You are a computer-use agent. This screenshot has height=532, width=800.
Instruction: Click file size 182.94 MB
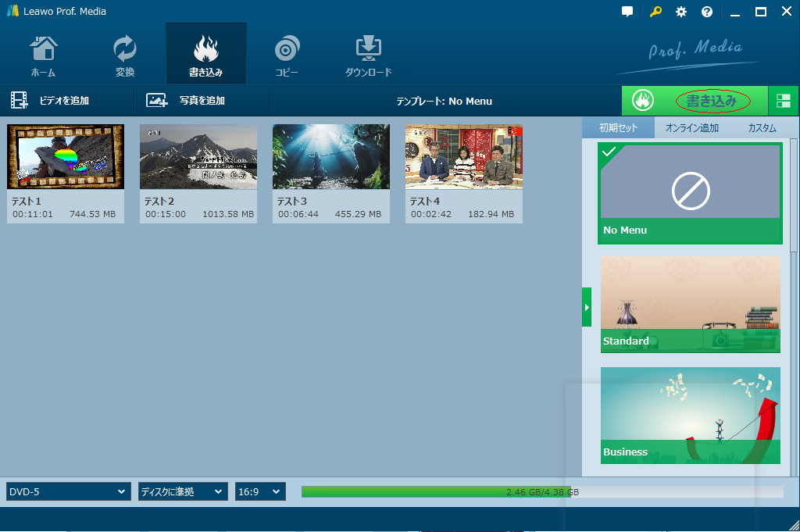[x=491, y=214]
